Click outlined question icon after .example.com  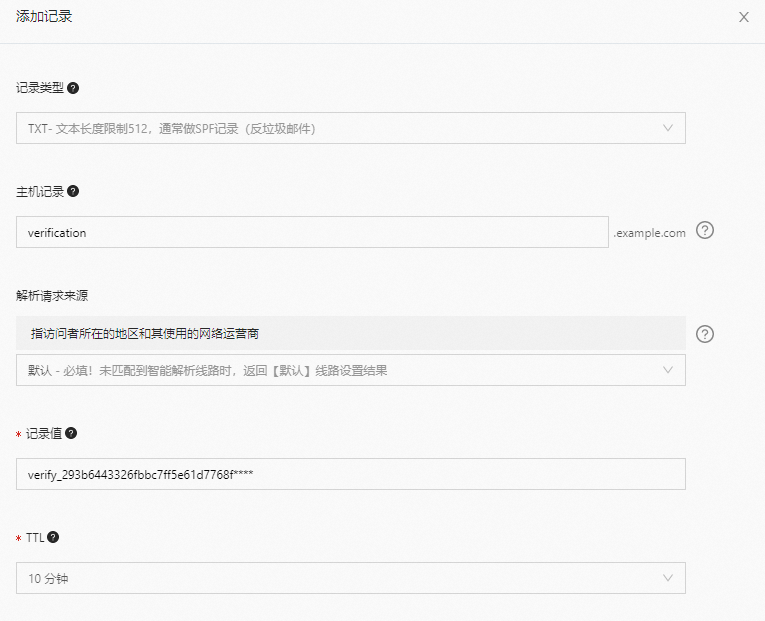pyautogui.click(x=705, y=231)
